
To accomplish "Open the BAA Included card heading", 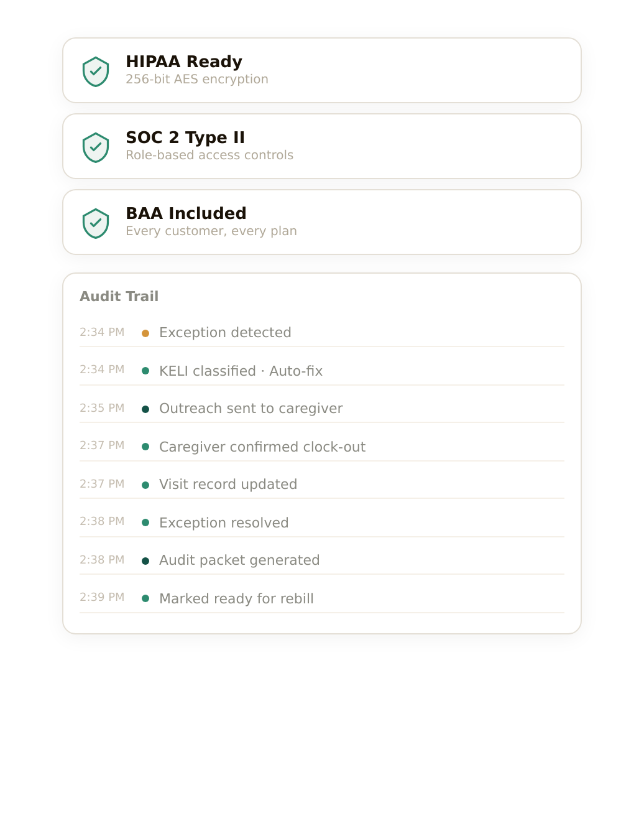I will [186, 213].
